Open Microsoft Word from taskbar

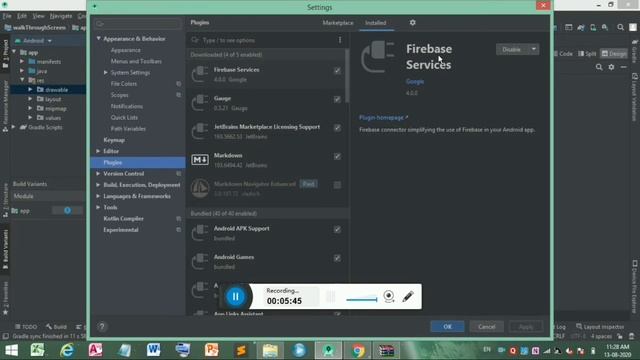153,350
